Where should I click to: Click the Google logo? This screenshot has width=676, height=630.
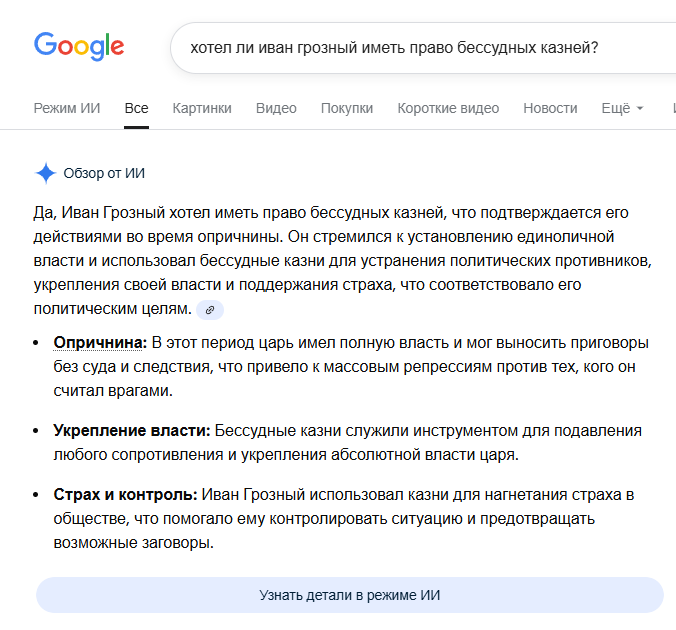pyautogui.click(x=79, y=46)
